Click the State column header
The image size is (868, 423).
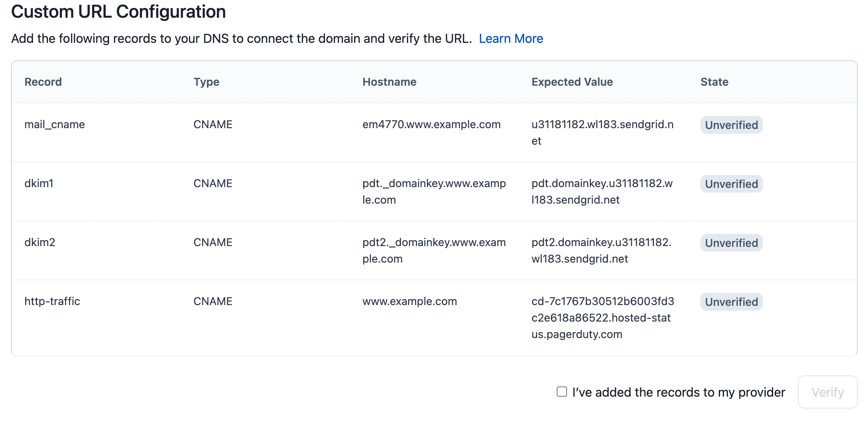point(714,82)
